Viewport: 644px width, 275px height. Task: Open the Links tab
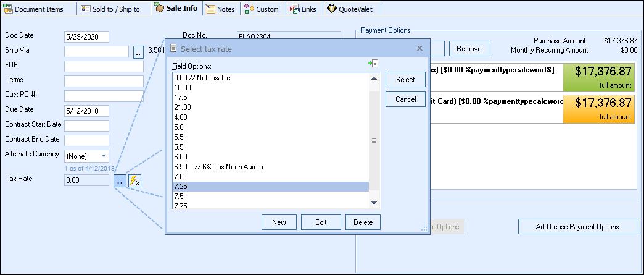303,9
